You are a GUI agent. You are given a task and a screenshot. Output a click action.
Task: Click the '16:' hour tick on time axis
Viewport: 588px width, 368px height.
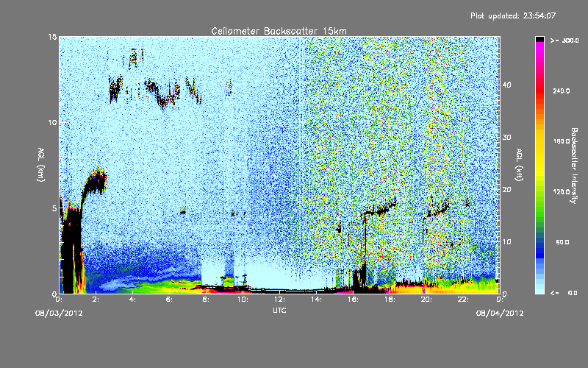pyautogui.click(x=353, y=300)
